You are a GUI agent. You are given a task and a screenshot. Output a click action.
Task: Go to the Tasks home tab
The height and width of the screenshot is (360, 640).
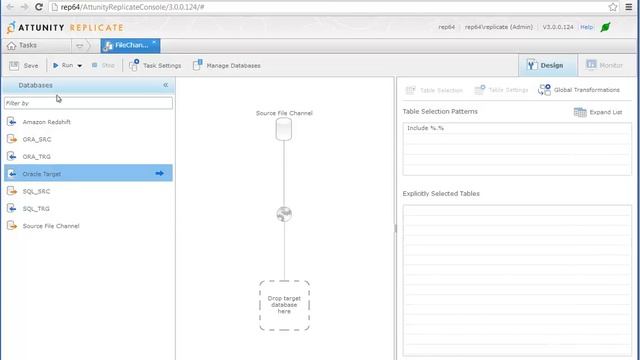click(x=22, y=45)
